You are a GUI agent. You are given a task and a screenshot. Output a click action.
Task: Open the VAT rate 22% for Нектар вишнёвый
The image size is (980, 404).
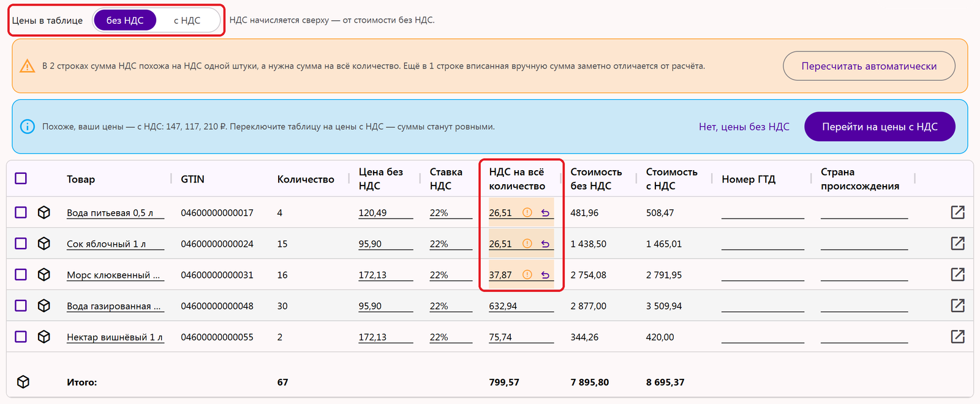(x=451, y=337)
